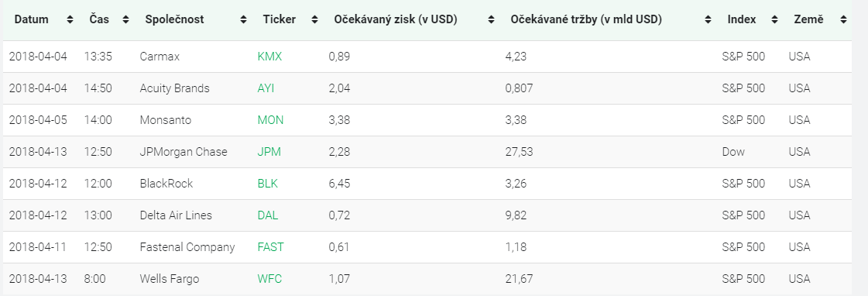Follow the MON ticker link

click(x=270, y=120)
